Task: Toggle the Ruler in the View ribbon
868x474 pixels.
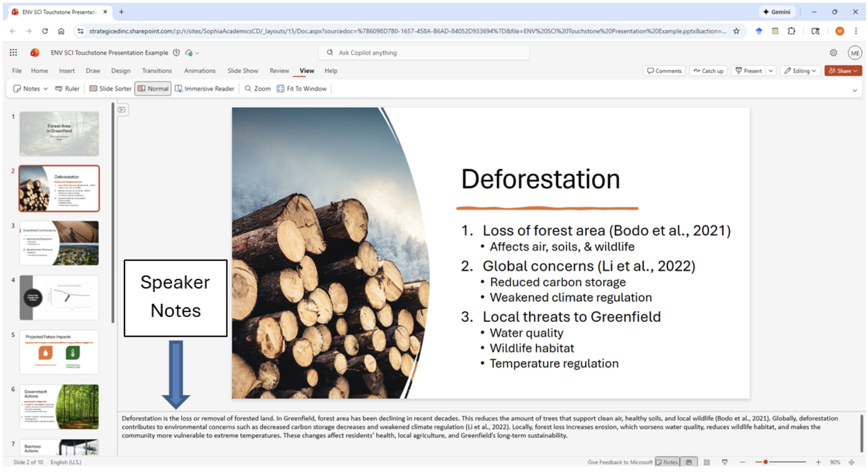Action: [x=67, y=89]
